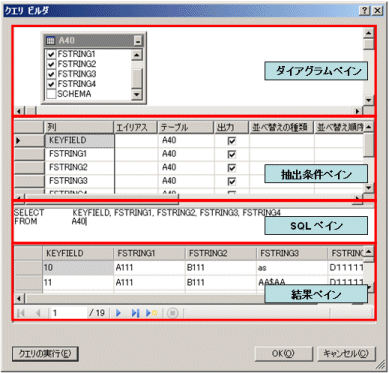Click FSTRING3 header in results pane
This screenshot has width=389, height=373.
[292, 253]
